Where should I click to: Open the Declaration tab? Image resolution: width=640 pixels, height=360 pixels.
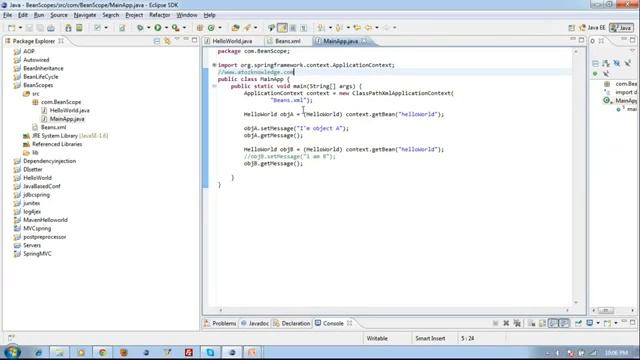pos(291,323)
